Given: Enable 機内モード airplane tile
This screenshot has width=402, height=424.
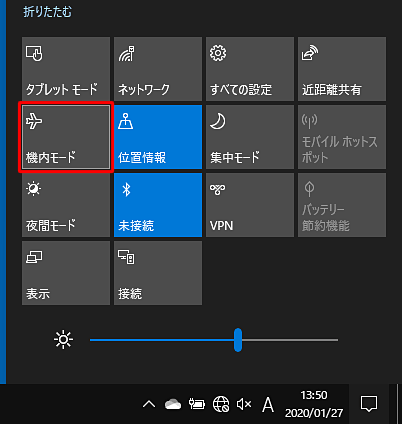Looking at the screenshot, I should tap(66, 137).
